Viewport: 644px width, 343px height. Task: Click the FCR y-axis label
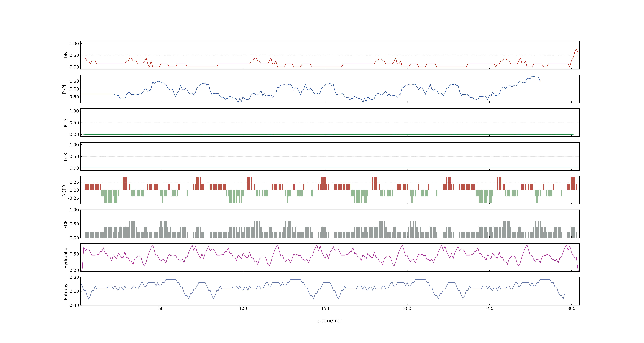(66, 224)
